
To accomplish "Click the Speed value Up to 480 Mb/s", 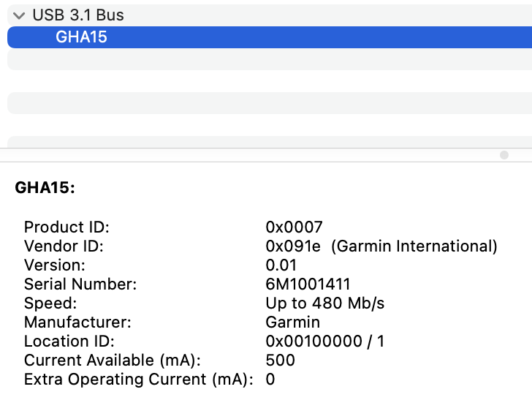I will [x=324, y=303].
